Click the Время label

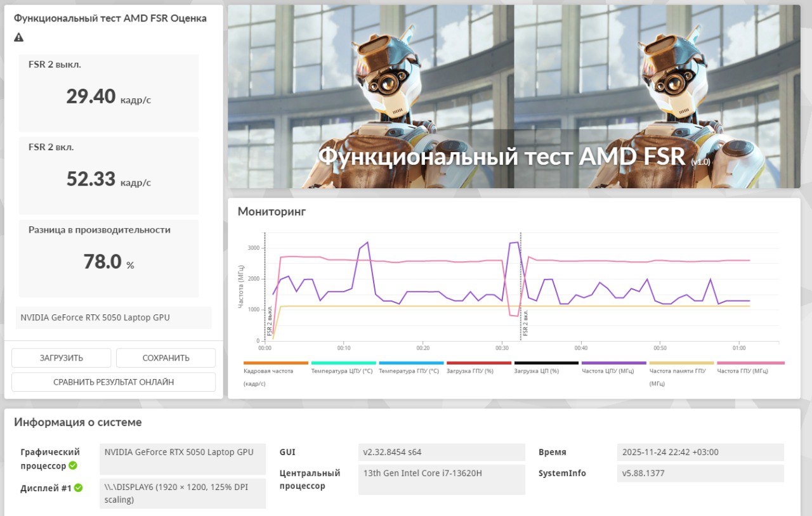point(553,452)
